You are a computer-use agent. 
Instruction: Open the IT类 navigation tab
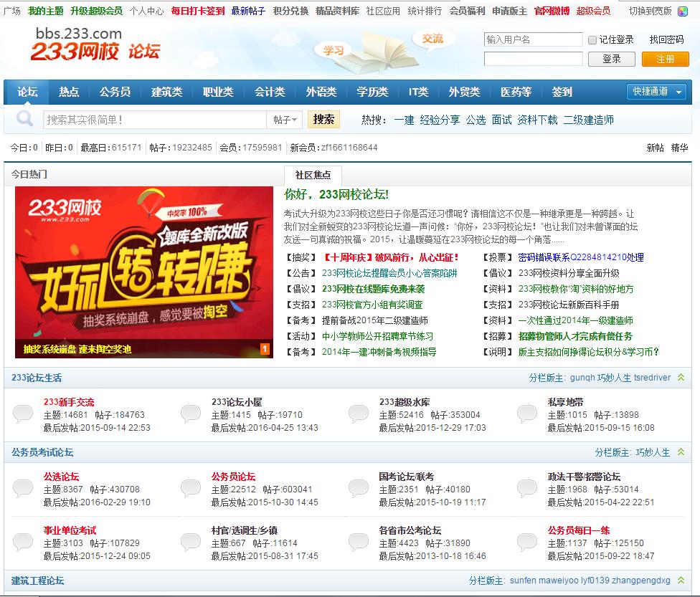(x=418, y=92)
